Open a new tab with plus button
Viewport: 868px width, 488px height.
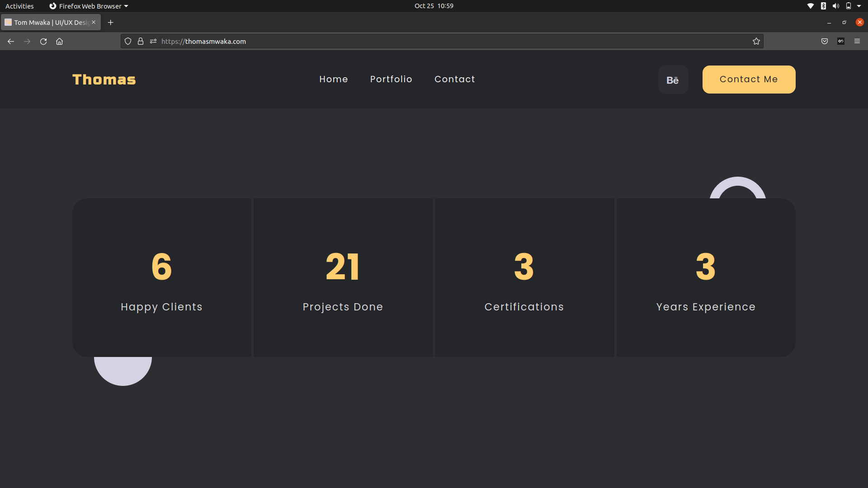click(x=110, y=23)
